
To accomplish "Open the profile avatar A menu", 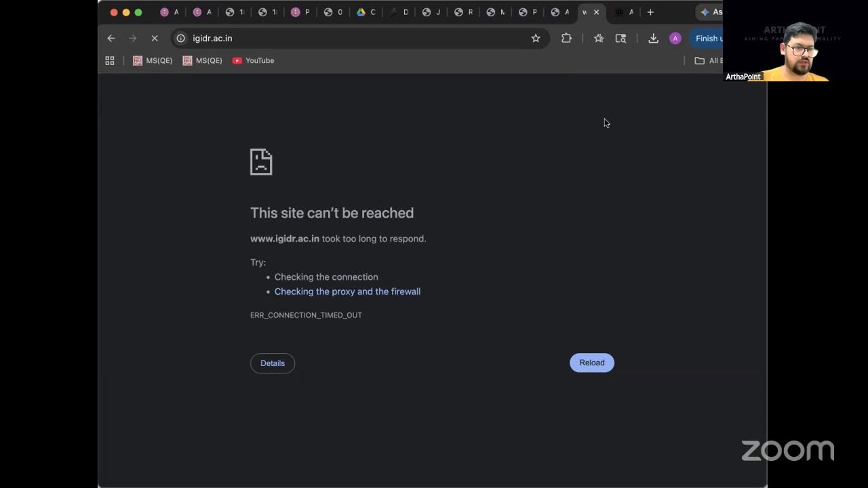I will (675, 39).
